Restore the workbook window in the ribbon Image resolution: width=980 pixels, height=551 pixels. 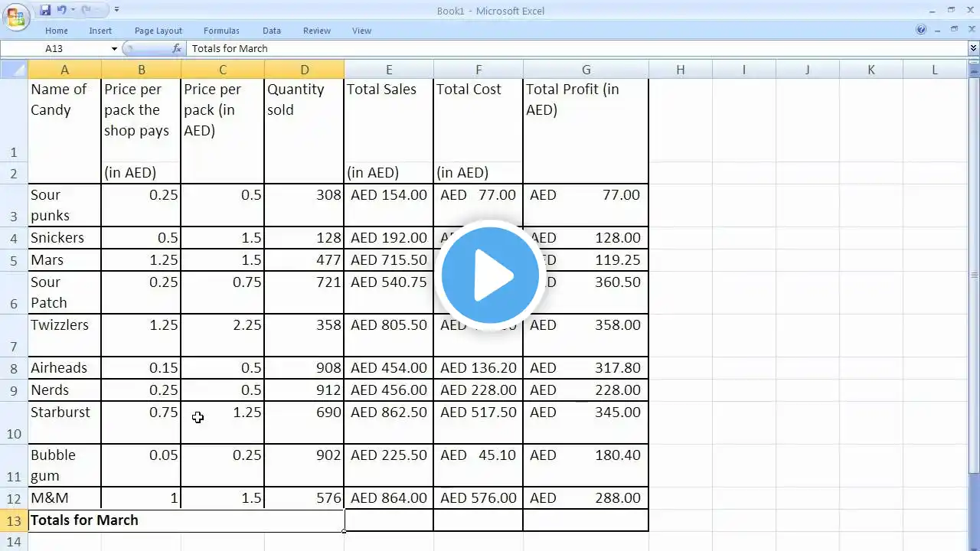pos(954,30)
